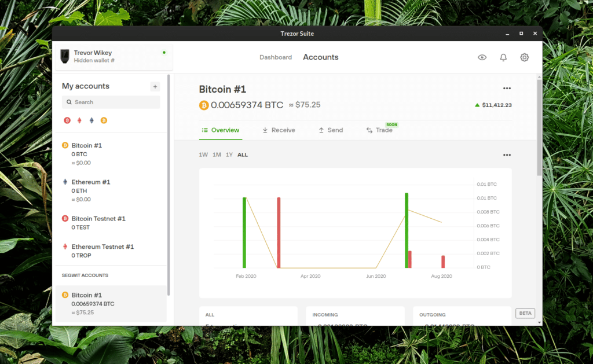This screenshot has height=364, width=593.
Task: Click the tall red bar in March
Action: pos(279,233)
